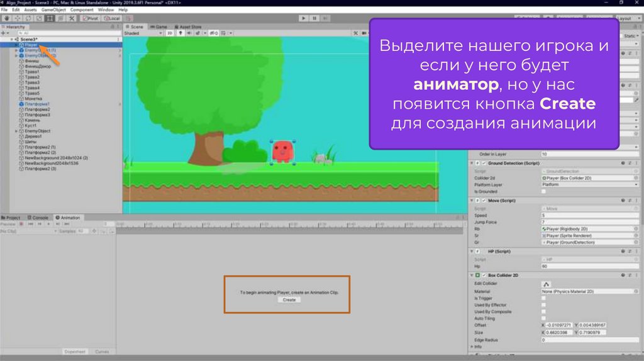Click the Edit Collider icon button
This screenshot has width=644, height=361.
point(547,284)
